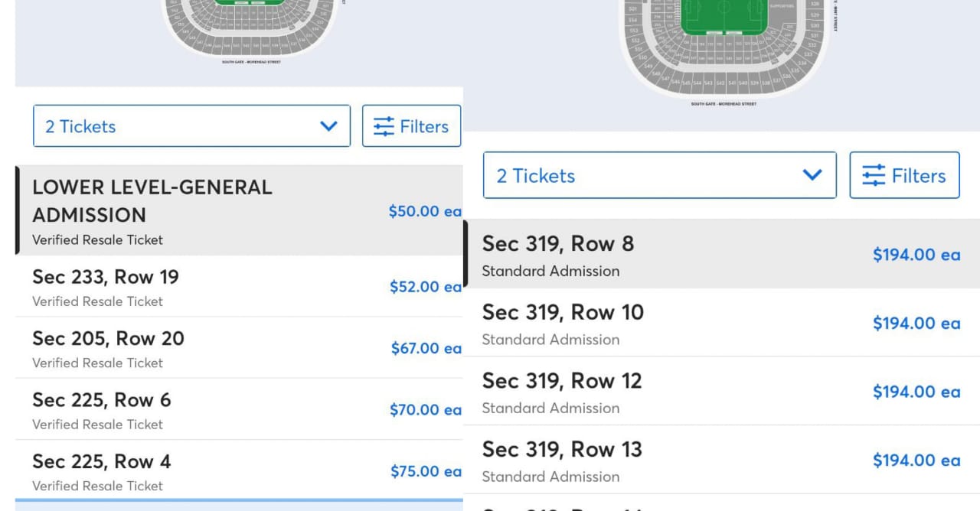Expand the right 2 Tickets quantity dropdown
Image resolution: width=980 pixels, height=511 pixels.
coord(659,175)
